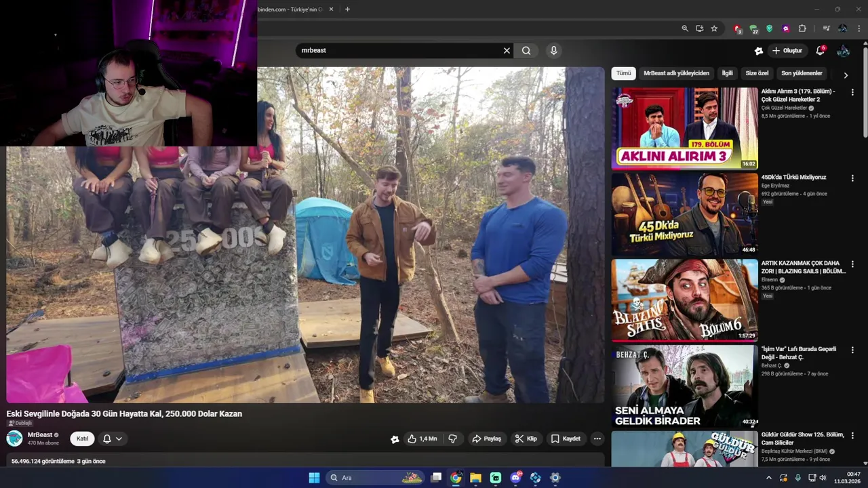Open the Windows Start menu
This screenshot has width=868, height=488.
click(314, 478)
